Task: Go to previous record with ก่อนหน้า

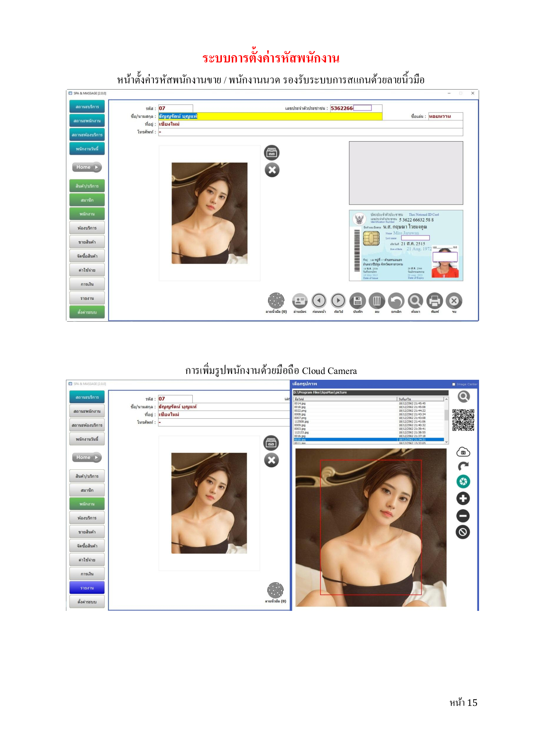Action: [x=319, y=301]
